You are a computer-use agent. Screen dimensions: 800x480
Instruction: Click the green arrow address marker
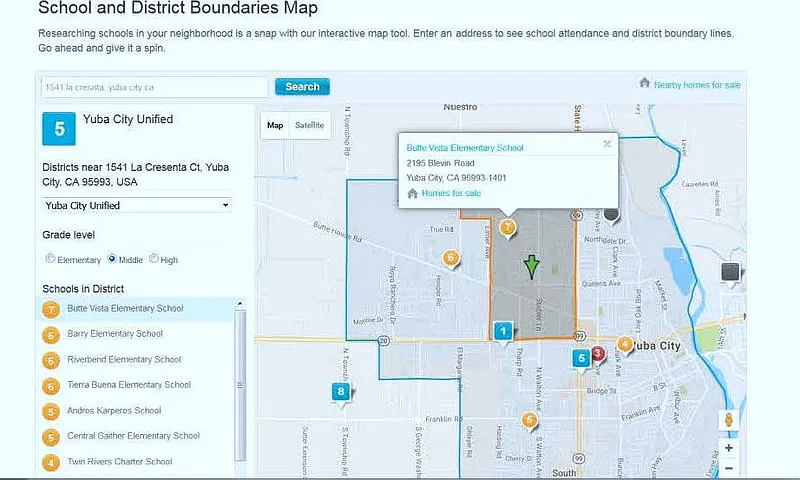[x=531, y=267]
